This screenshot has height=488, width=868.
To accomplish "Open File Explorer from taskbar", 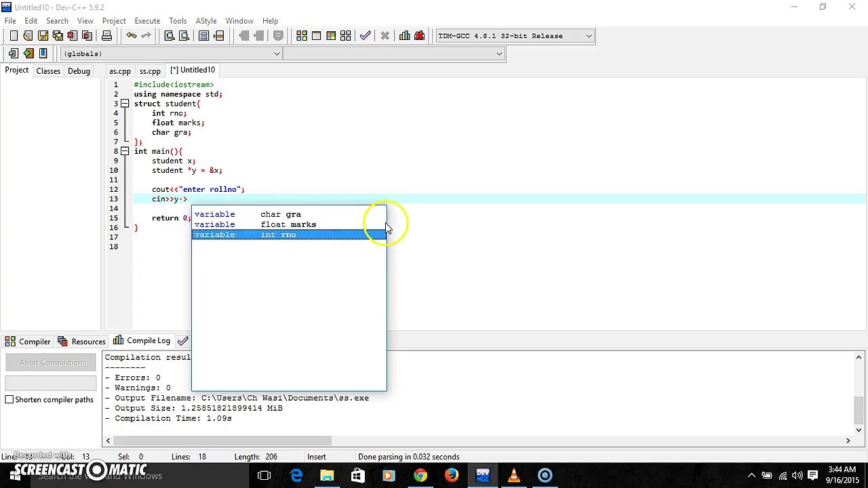I will [x=327, y=475].
